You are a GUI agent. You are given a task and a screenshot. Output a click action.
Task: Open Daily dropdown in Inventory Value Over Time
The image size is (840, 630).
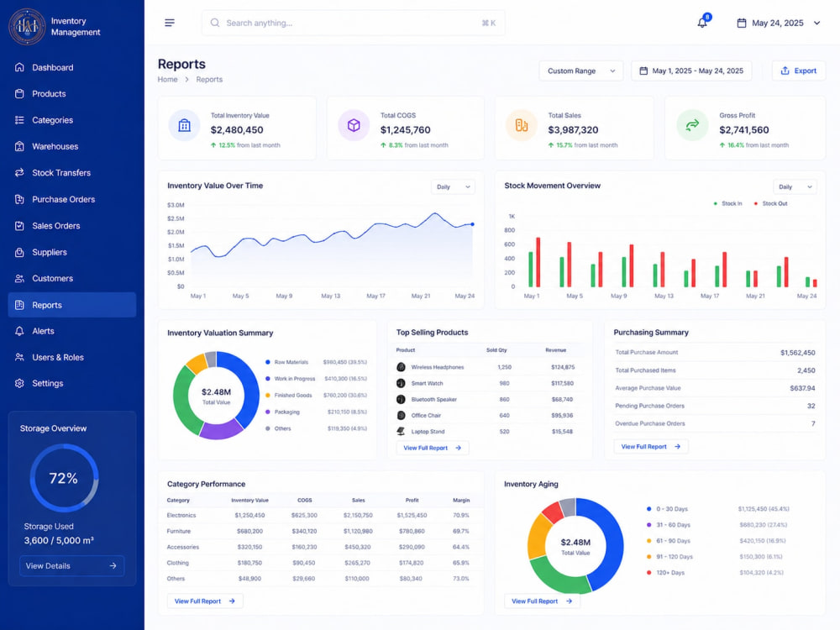click(453, 187)
